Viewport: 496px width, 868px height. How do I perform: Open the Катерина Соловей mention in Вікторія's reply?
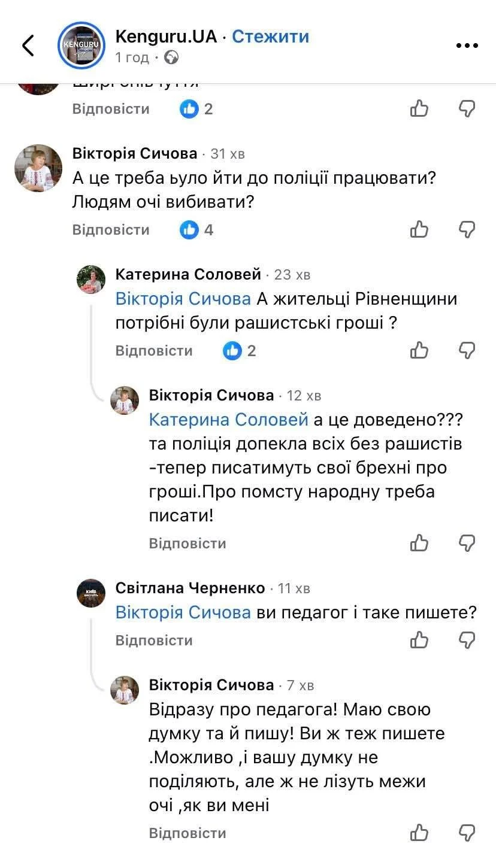[x=228, y=420]
